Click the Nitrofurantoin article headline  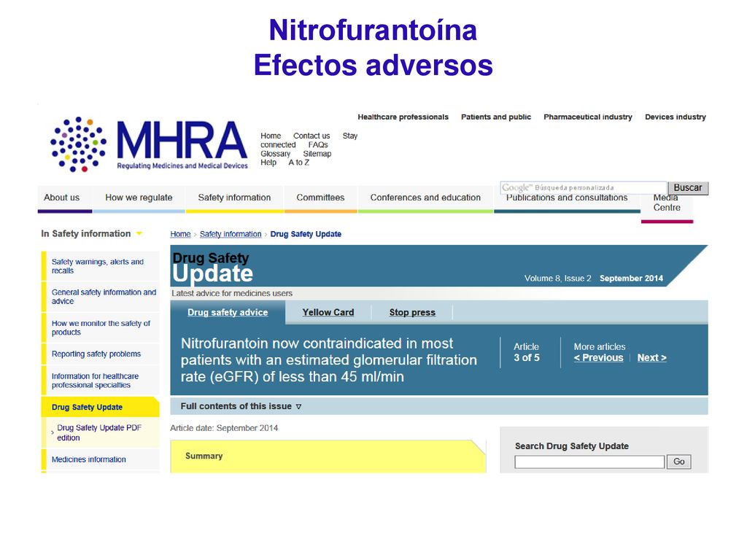point(329,360)
